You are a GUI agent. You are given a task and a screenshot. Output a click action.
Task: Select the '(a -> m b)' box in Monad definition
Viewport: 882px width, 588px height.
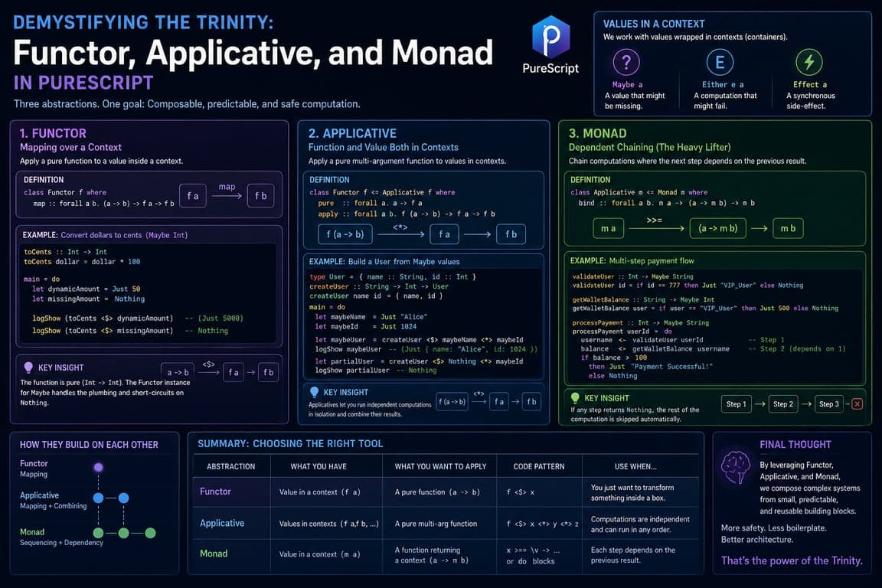pyautogui.click(x=717, y=228)
